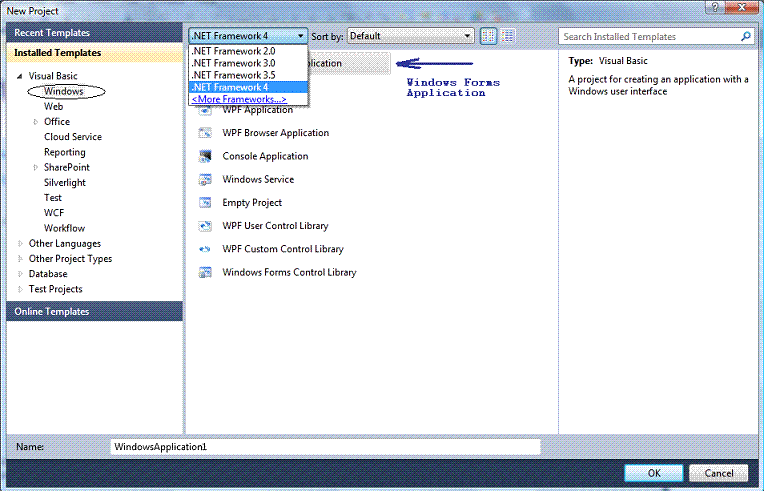This screenshot has width=764, height=491.
Task: Choose .NET Framework 3.5 from list
Action: point(248,75)
